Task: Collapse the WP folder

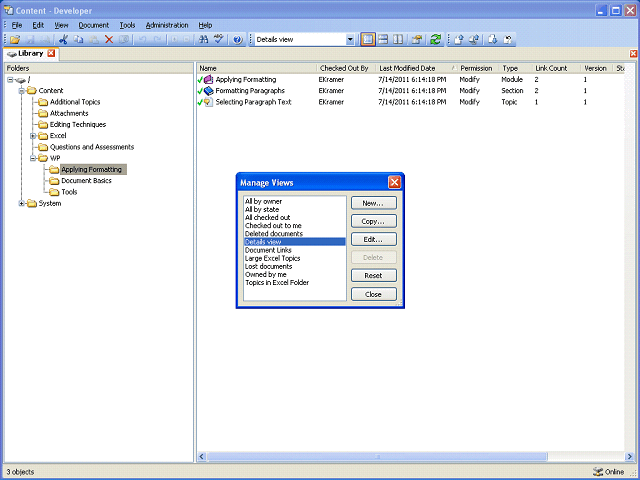Action: [x=33, y=158]
